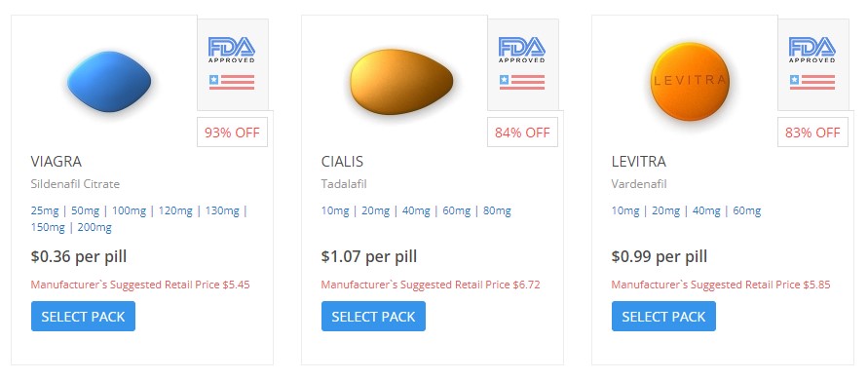Image resolution: width=868 pixels, height=380 pixels.
Task: Click the orange Levitra pill image
Action: tap(689, 82)
